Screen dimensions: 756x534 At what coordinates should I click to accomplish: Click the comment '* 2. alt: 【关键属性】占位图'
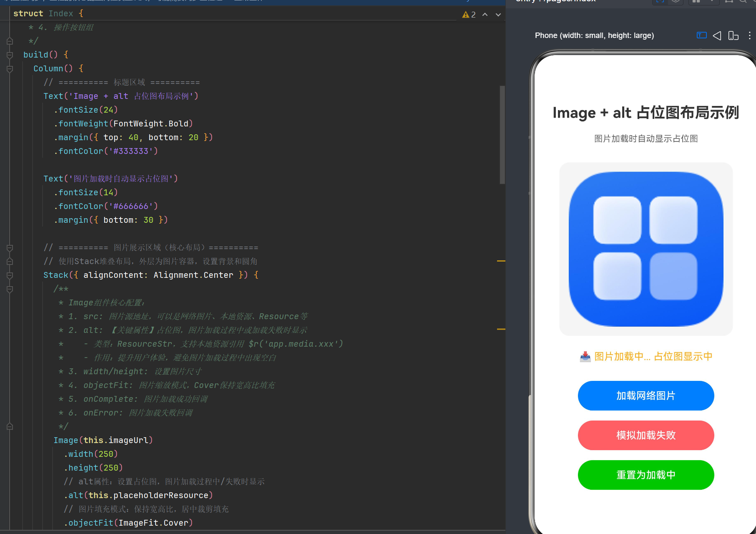183,330
